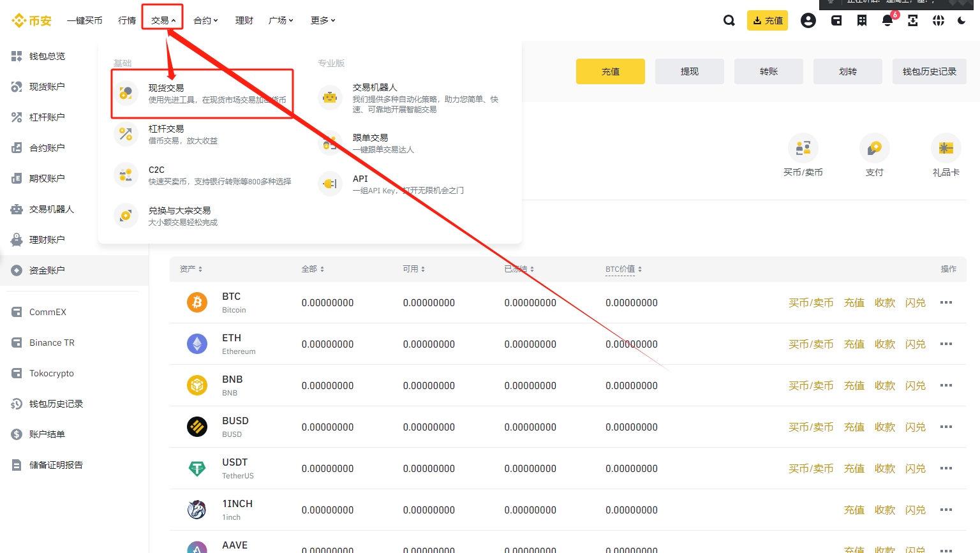The image size is (980, 553).
Task: Select 跟单交易 in trade dropdown
Action: click(411, 143)
